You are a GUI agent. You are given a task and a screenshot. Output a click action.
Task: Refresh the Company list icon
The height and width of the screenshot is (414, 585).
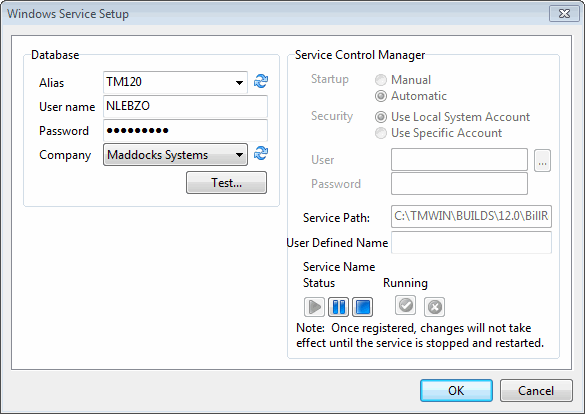click(x=261, y=153)
